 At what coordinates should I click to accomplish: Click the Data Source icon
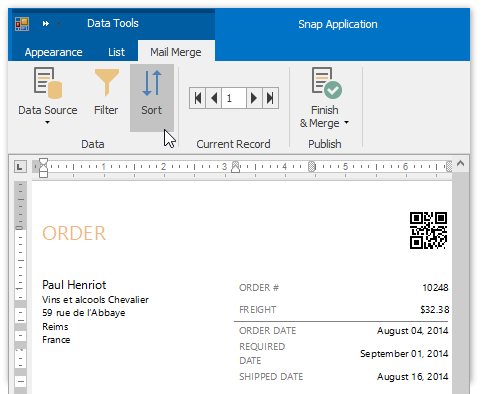pos(48,83)
